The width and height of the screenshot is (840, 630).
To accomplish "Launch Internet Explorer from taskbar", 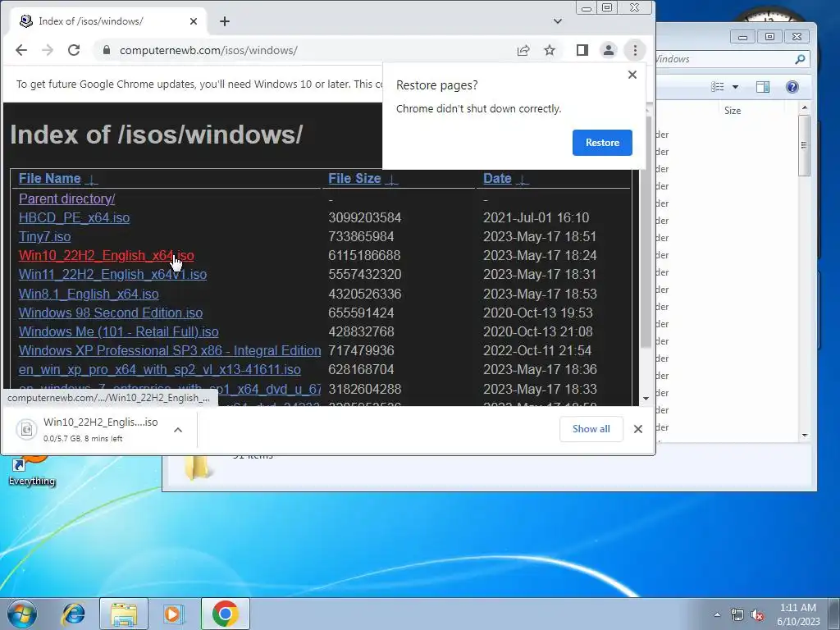I will coord(73,614).
